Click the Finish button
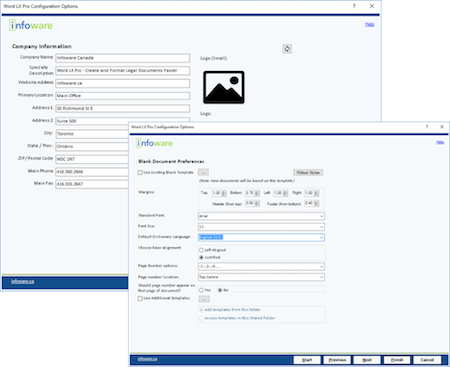 [x=397, y=360]
